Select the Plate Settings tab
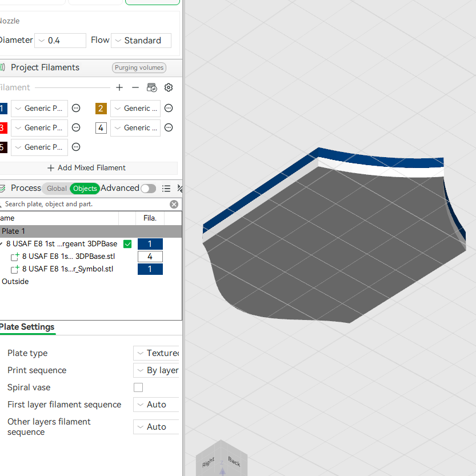476x476 pixels. 27,327
